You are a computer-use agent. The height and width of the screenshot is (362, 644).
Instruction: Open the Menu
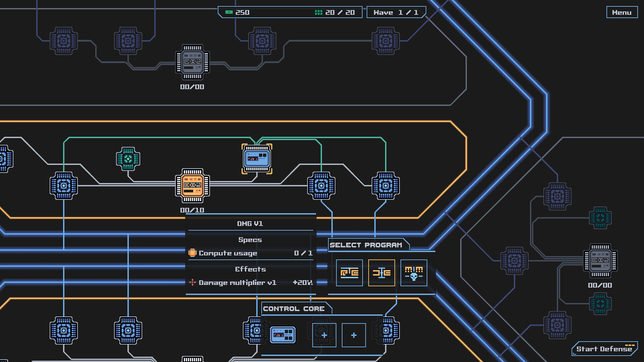pyautogui.click(x=622, y=12)
